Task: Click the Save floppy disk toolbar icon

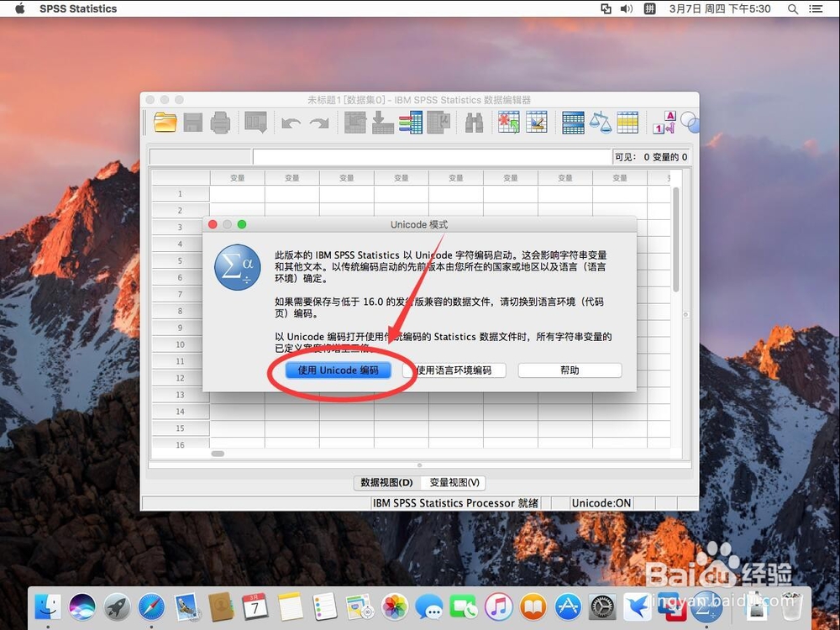Action: (x=193, y=123)
